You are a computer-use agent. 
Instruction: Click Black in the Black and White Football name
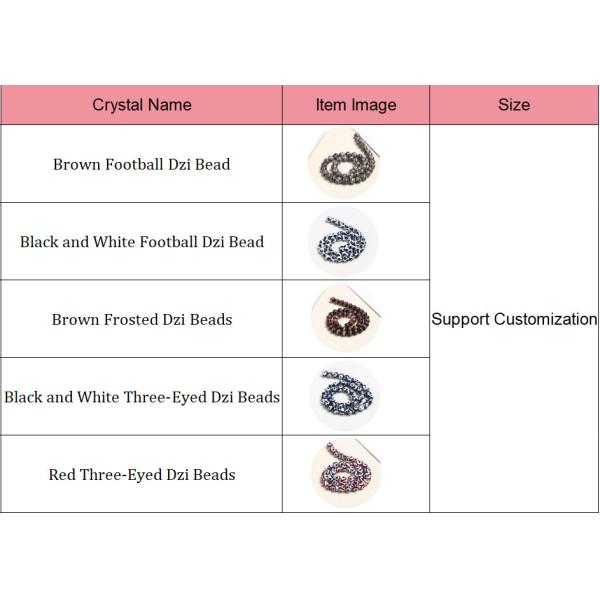pyautogui.click(x=41, y=242)
